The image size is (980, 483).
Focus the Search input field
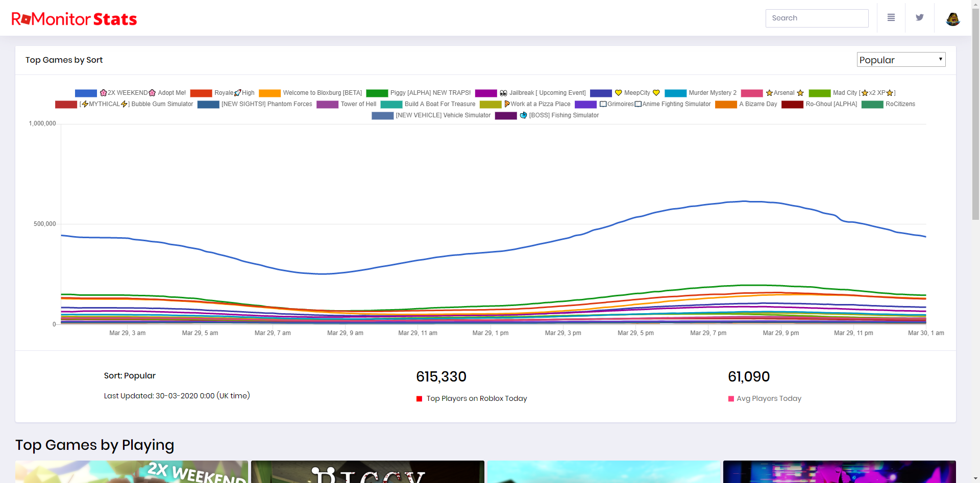(x=817, y=18)
